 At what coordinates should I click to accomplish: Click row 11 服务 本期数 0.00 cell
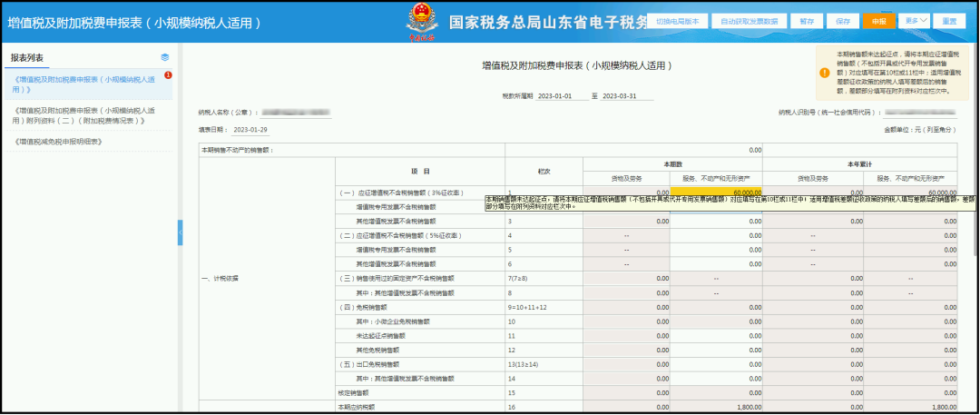716,335
